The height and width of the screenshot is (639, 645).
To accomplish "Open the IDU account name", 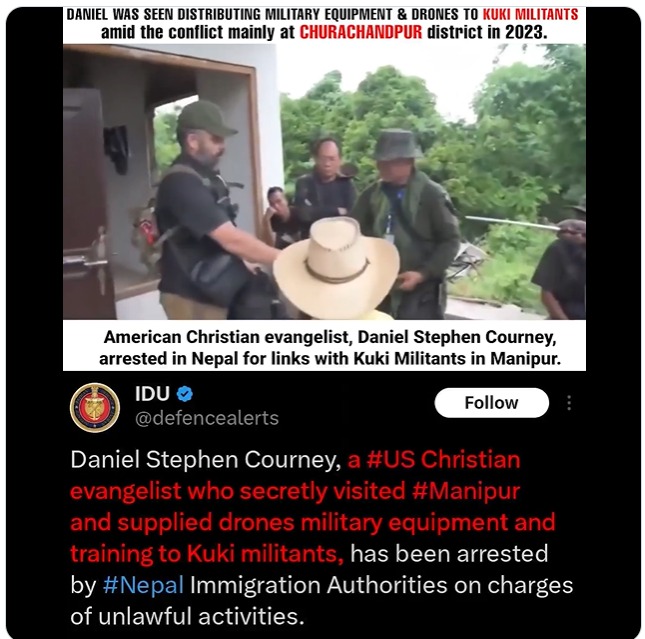I will click(152, 394).
